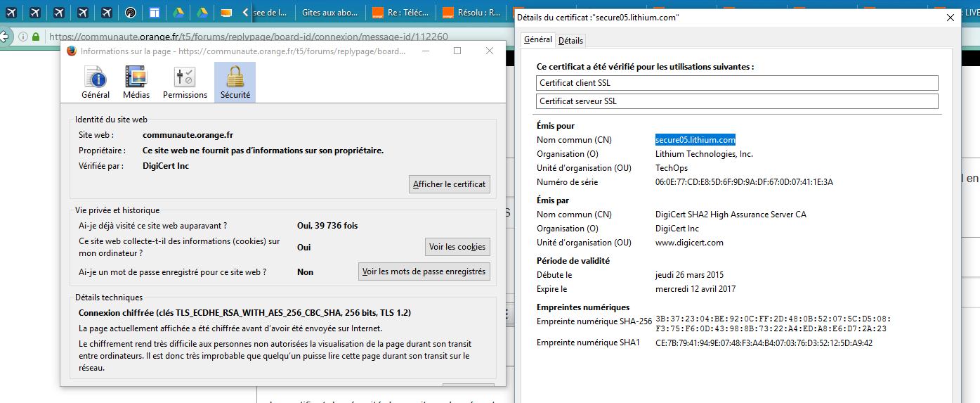Click the site information (i) icon in the address bar
This screenshot has height=403, width=980.
pyautogui.click(x=22, y=37)
